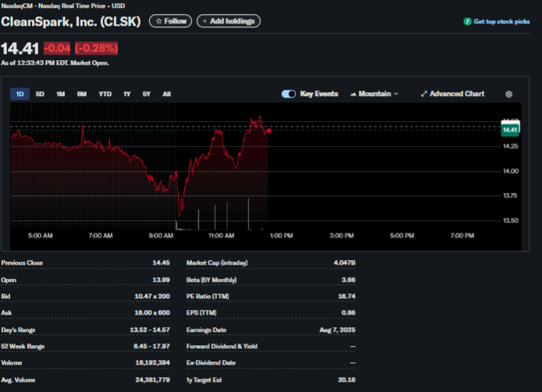Click the 14.41 price label on chart axis
542x392 pixels.
[x=510, y=130]
